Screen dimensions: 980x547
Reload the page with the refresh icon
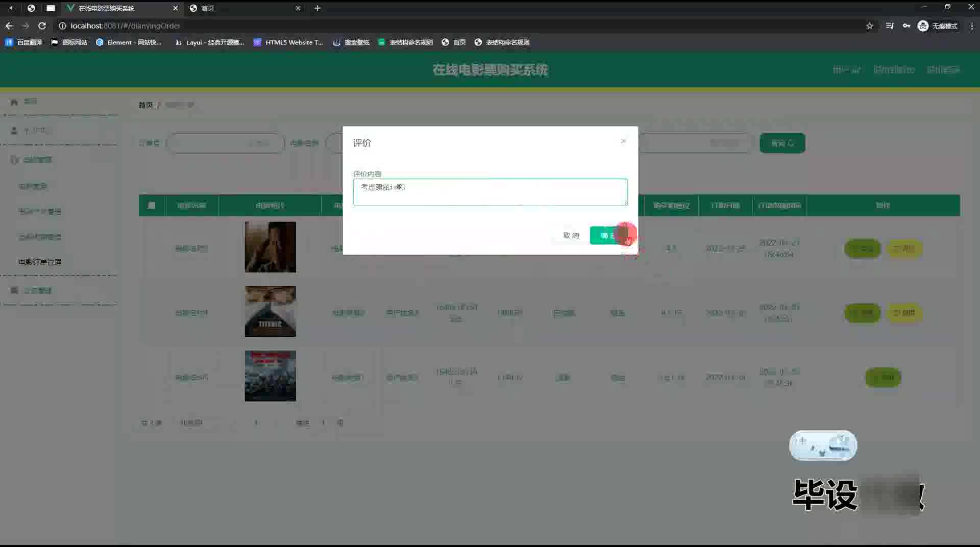[42, 26]
